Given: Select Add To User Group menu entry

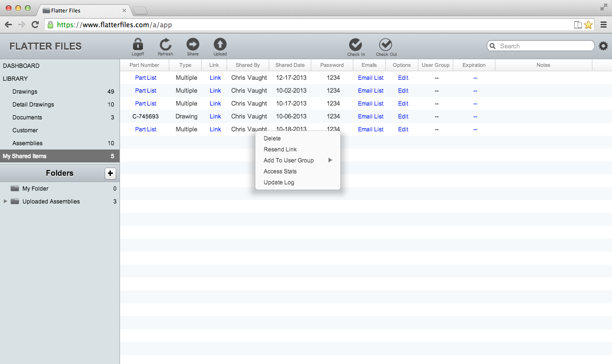Looking at the screenshot, I should click(x=298, y=161).
